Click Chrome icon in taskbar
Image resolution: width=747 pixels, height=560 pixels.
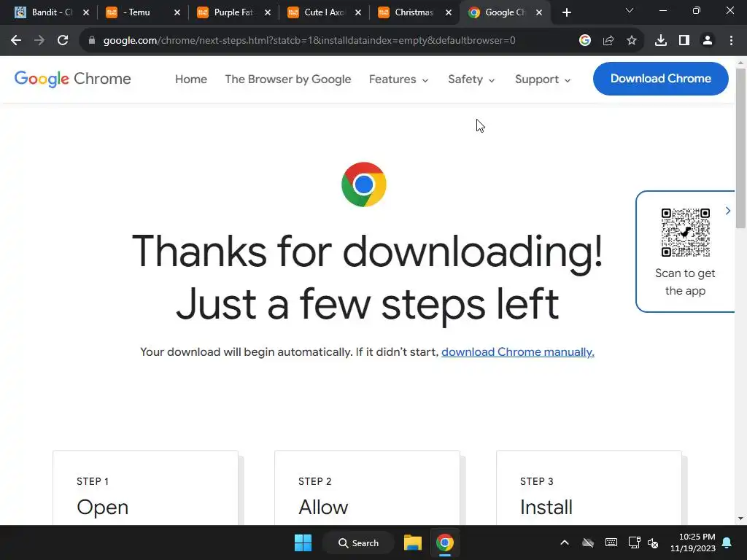tap(445, 542)
